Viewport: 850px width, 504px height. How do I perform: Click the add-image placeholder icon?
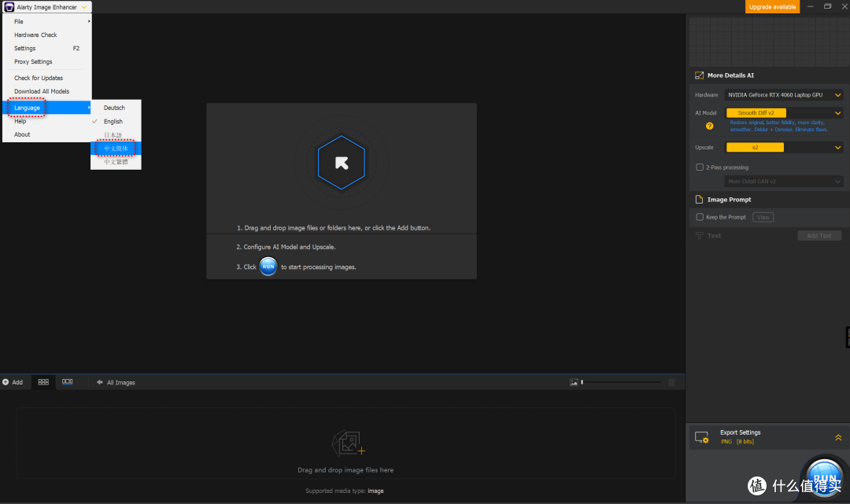pos(348,443)
